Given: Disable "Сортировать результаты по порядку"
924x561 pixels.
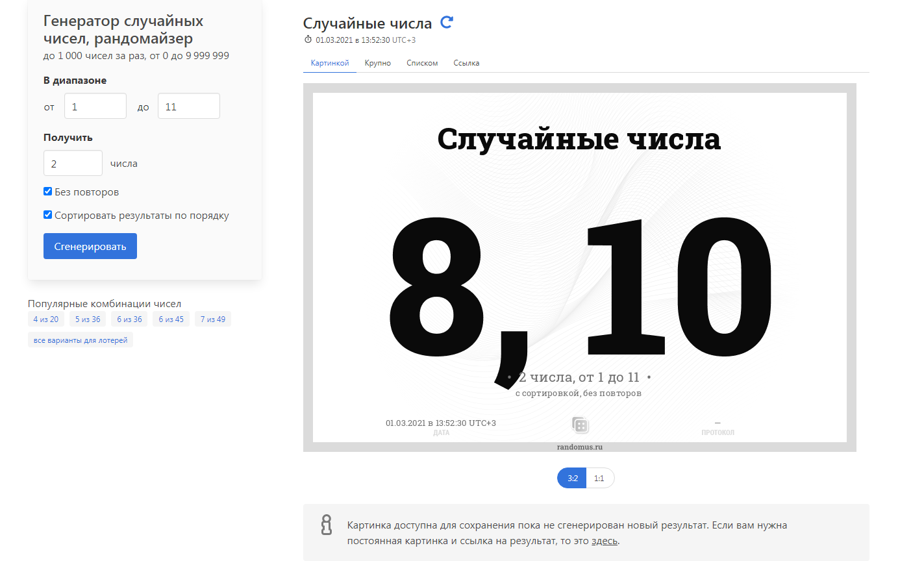Looking at the screenshot, I should [x=47, y=214].
